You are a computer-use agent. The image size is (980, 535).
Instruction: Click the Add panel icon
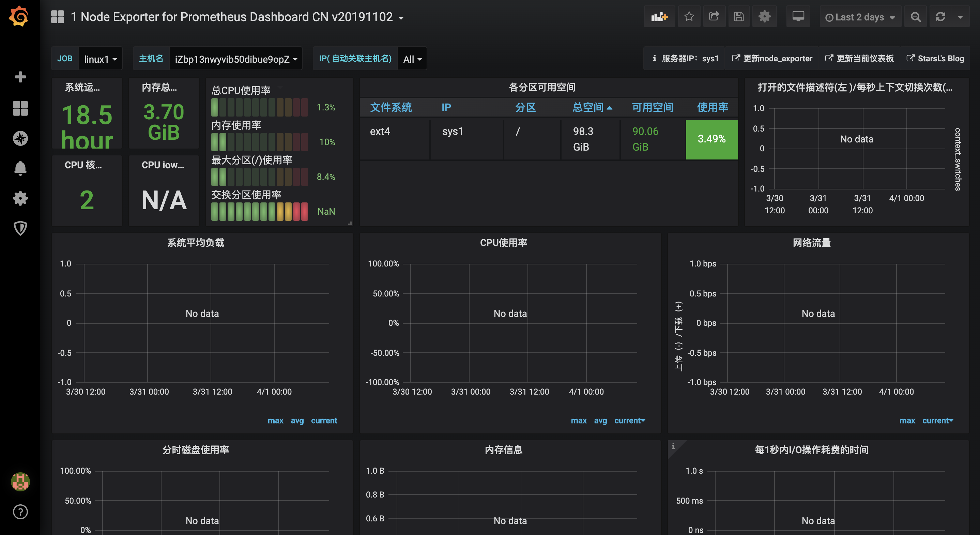659,17
